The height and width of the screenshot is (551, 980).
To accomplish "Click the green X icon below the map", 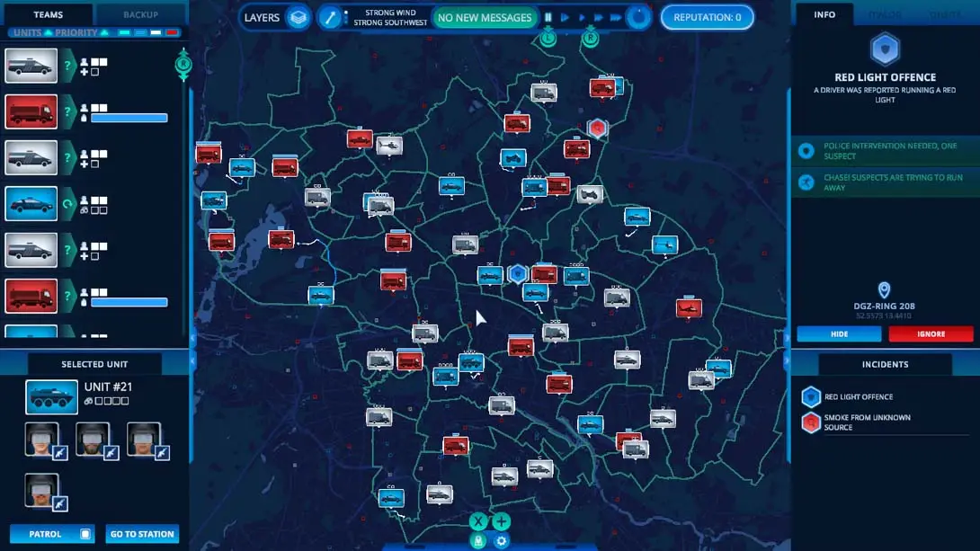I will [x=479, y=521].
